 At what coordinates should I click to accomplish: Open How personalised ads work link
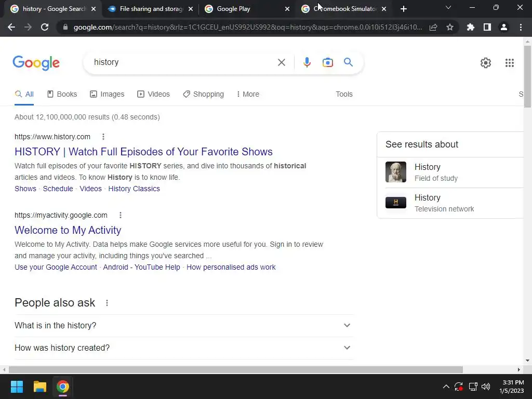231,267
